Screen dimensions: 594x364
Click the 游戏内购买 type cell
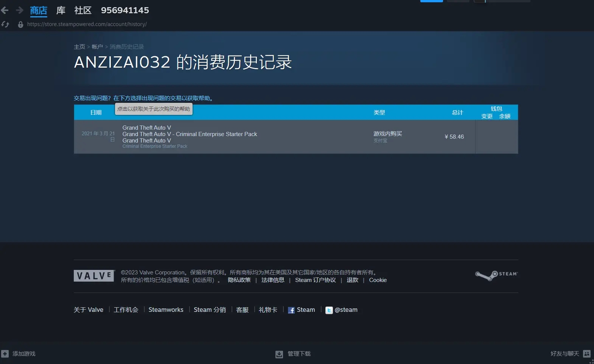pyautogui.click(x=388, y=134)
